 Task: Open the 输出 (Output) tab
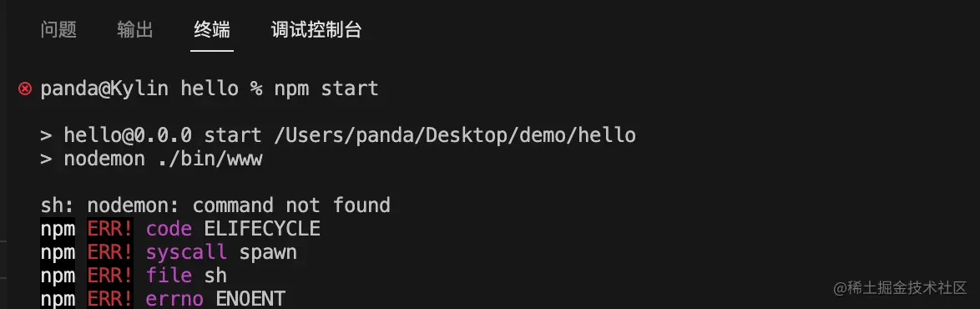point(135,29)
